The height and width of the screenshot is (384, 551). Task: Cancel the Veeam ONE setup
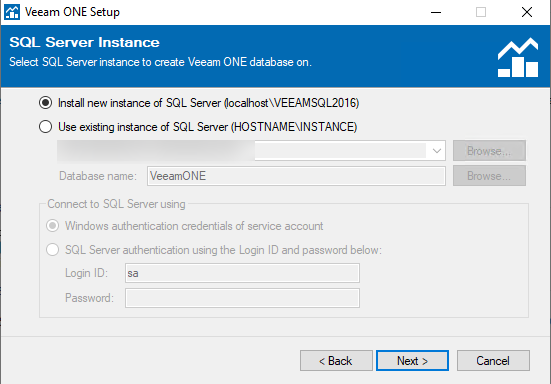point(493,360)
